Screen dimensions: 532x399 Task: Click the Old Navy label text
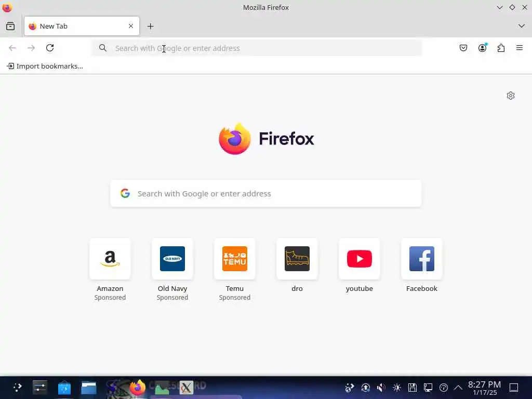(x=172, y=288)
